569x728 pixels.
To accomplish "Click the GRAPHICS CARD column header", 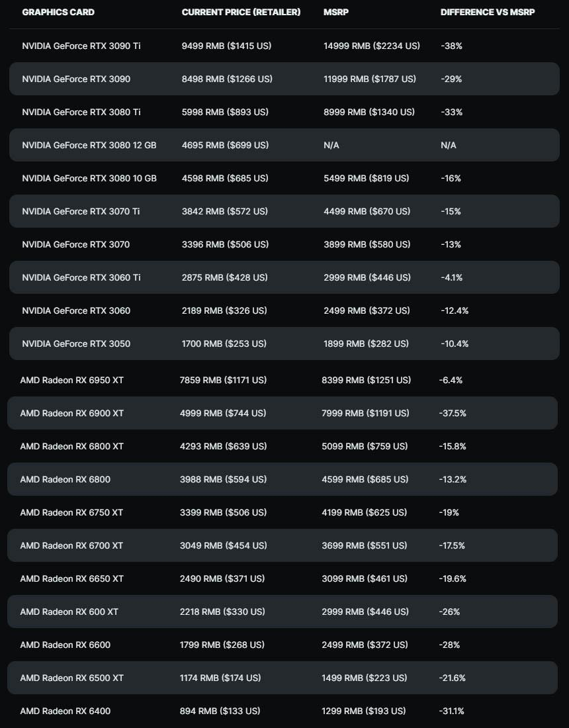I will point(58,13).
